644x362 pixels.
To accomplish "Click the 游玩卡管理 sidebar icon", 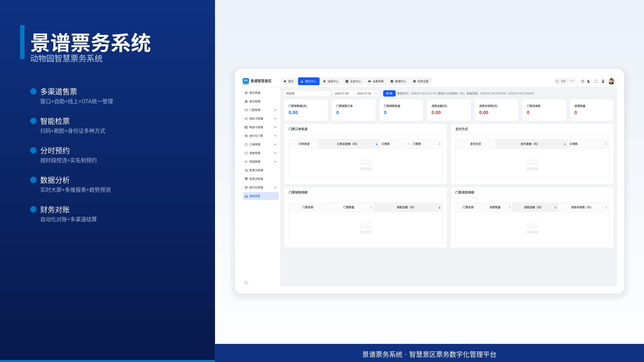I will pos(246,119).
